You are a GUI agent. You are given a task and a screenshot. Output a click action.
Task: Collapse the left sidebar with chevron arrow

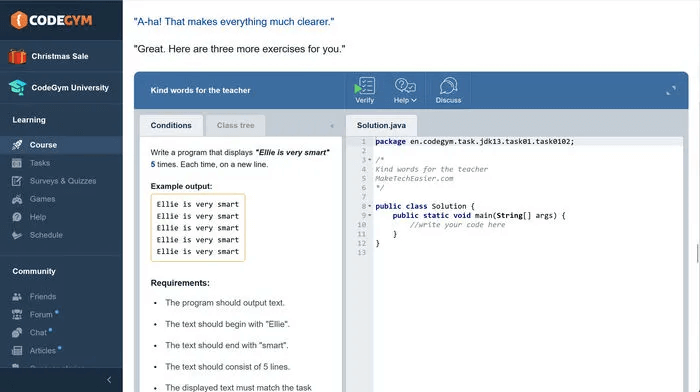click(x=109, y=380)
